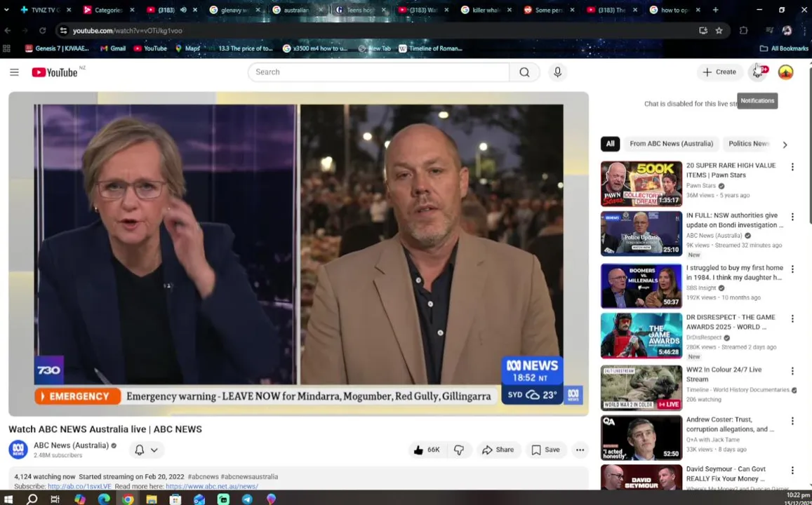Click the Chrome address bar URL
This screenshot has width=812, height=505.
tap(128, 31)
